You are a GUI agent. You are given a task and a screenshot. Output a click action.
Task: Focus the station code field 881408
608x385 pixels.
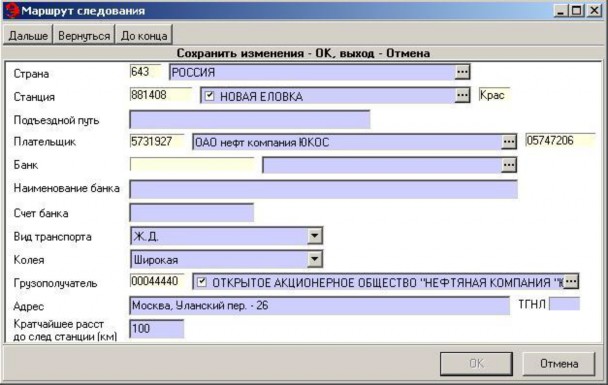[161, 95]
